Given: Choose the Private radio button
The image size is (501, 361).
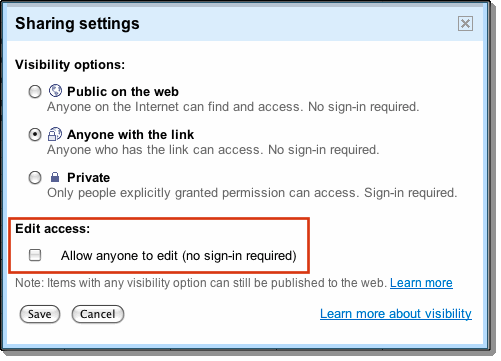Looking at the screenshot, I should (x=35, y=178).
